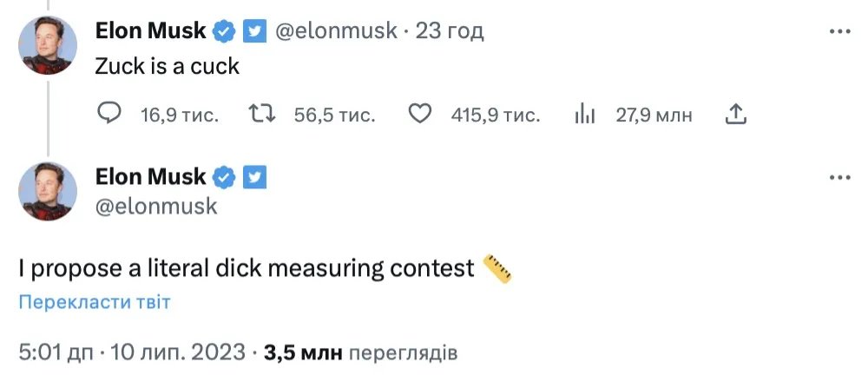Click the Перекласти твіт translate link
The width and height of the screenshot is (868, 375).
pyautogui.click(x=95, y=302)
